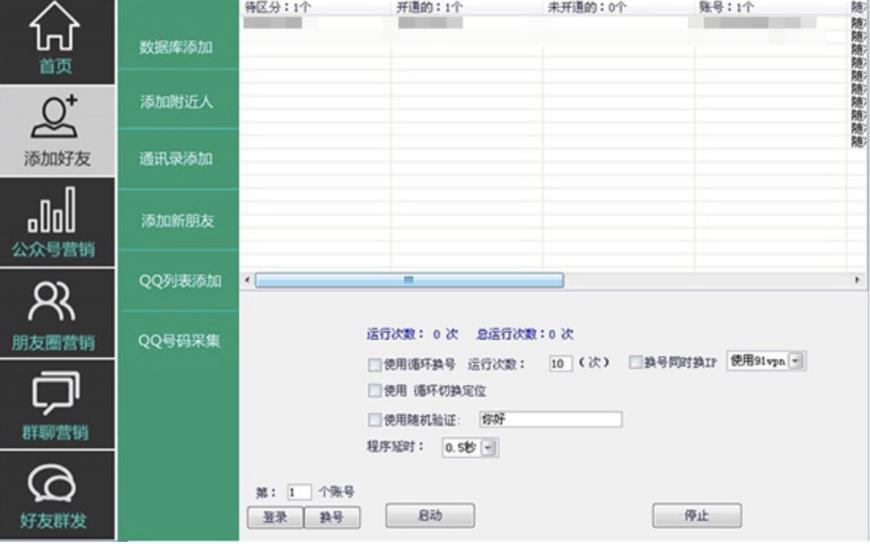
Task: Open the 使用91vpn dropdown
Action: click(766, 361)
